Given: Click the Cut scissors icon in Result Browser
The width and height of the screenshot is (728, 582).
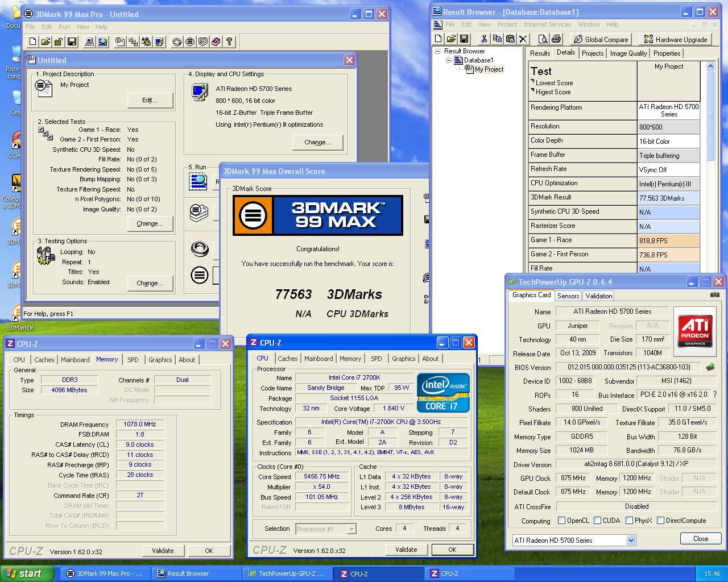Looking at the screenshot, I should (x=484, y=39).
